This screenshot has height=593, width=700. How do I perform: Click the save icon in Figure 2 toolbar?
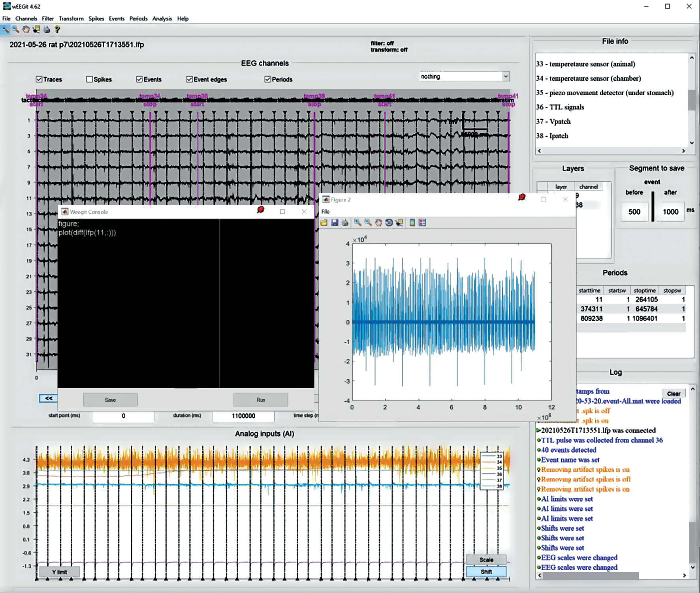(x=335, y=223)
